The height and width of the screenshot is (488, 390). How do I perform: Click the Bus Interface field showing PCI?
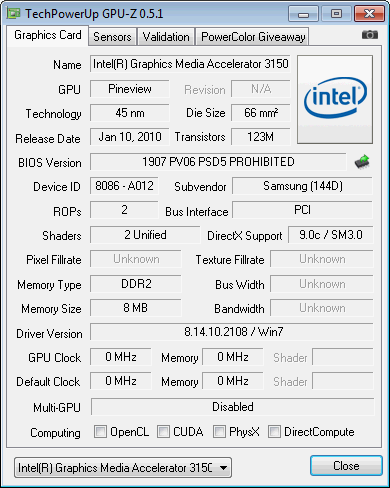click(303, 210)
